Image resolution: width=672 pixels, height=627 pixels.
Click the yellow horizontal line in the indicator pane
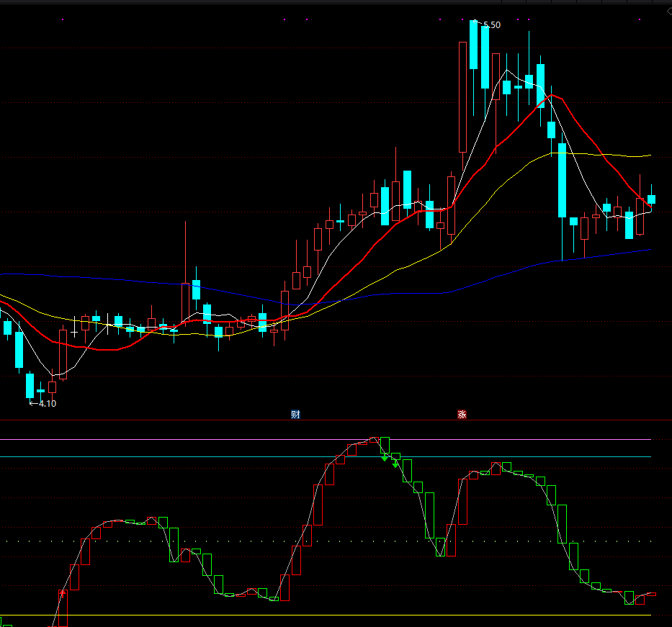pyautogui.click(x=326, y=615)
